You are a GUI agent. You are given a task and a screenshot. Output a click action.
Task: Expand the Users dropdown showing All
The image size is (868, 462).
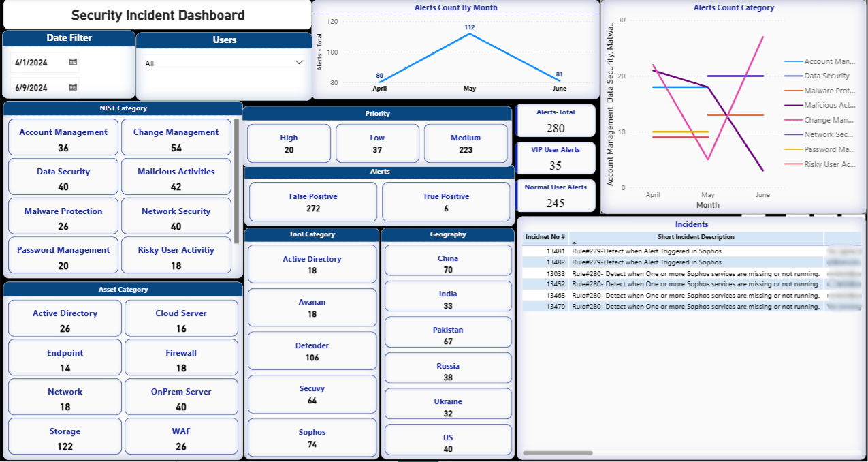click(x=298, y=63)
